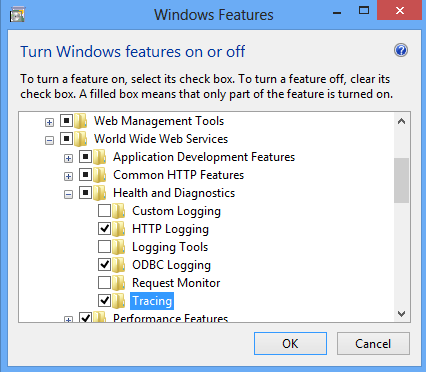Confirm changes with the OK button
This screenshot has height=372, width=426.
pyautogui.click(x=290, y=343)
